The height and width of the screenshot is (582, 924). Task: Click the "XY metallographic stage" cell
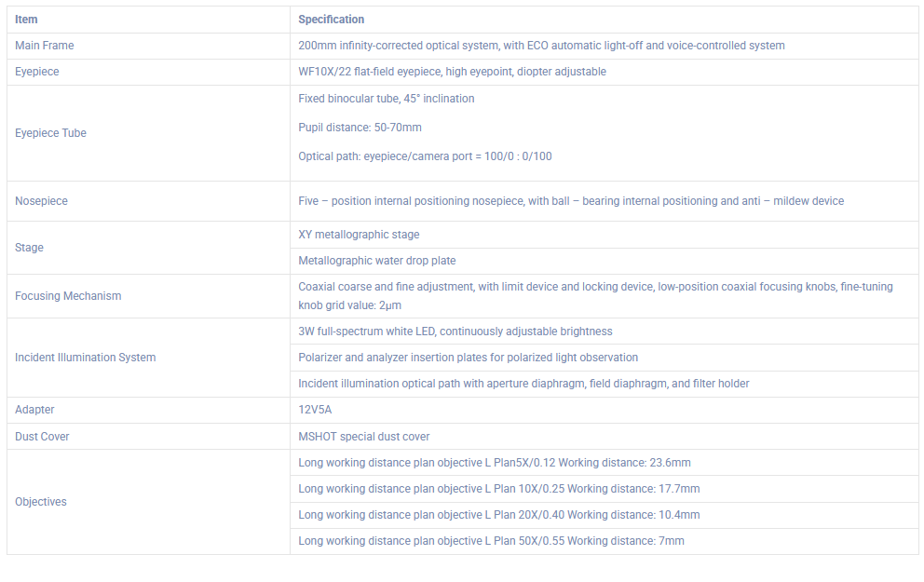pyautogui.click(x=359, y=235)
